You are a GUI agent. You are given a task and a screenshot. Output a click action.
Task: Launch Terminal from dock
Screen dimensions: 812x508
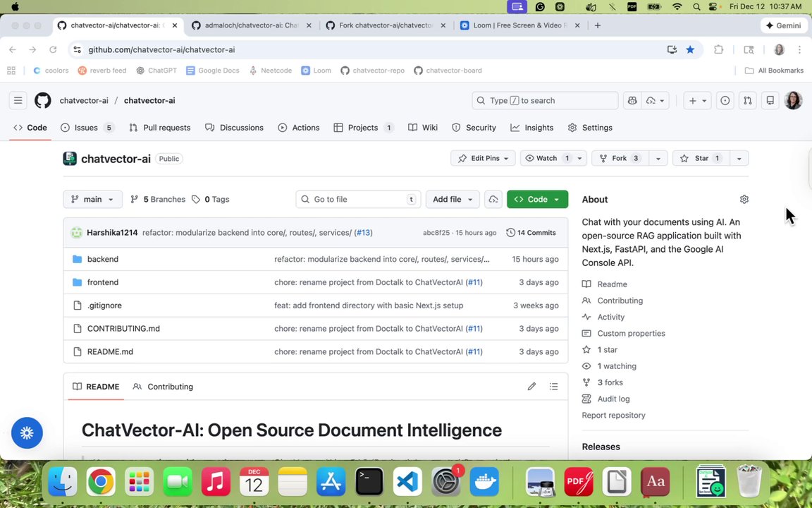coord(369,482)
